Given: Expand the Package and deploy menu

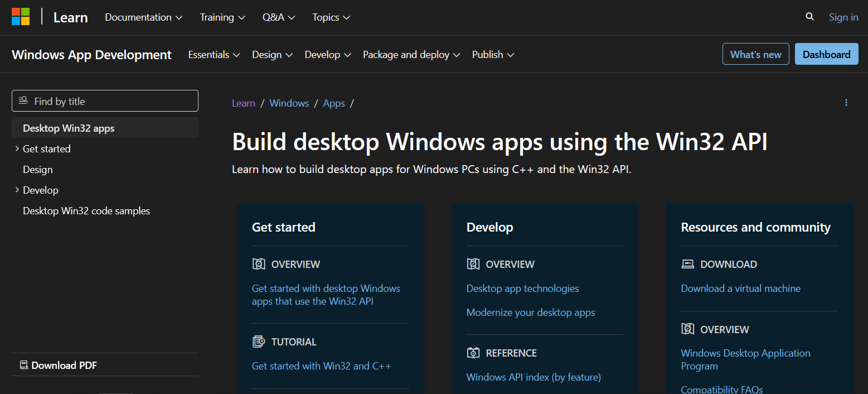Looking at the screenshot, I should [411, 55].
